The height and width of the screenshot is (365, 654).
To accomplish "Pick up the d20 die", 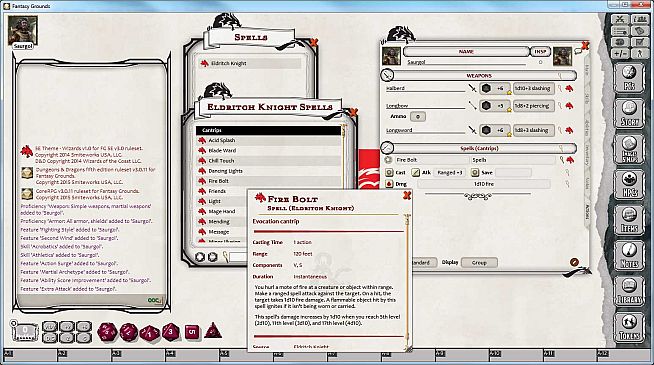I will pos(107,332).
